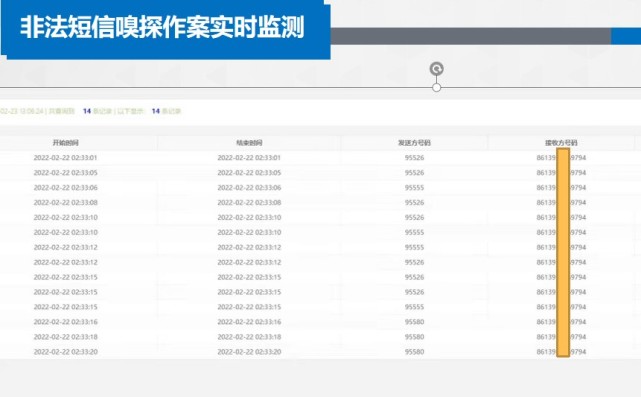
Task: Select the title 非法短信嗅探作案实时监测
Action: 162,27
